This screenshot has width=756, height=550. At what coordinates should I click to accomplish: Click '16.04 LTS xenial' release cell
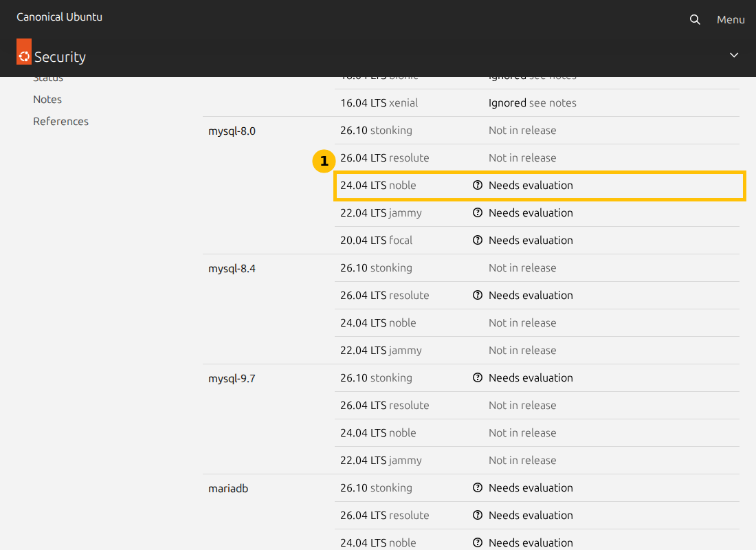pos(379,102)
